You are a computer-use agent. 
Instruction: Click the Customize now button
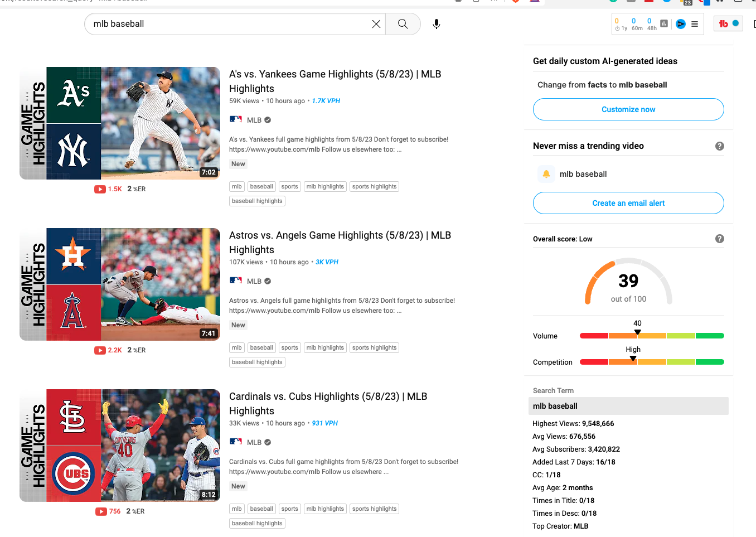(x=628, y=109)
